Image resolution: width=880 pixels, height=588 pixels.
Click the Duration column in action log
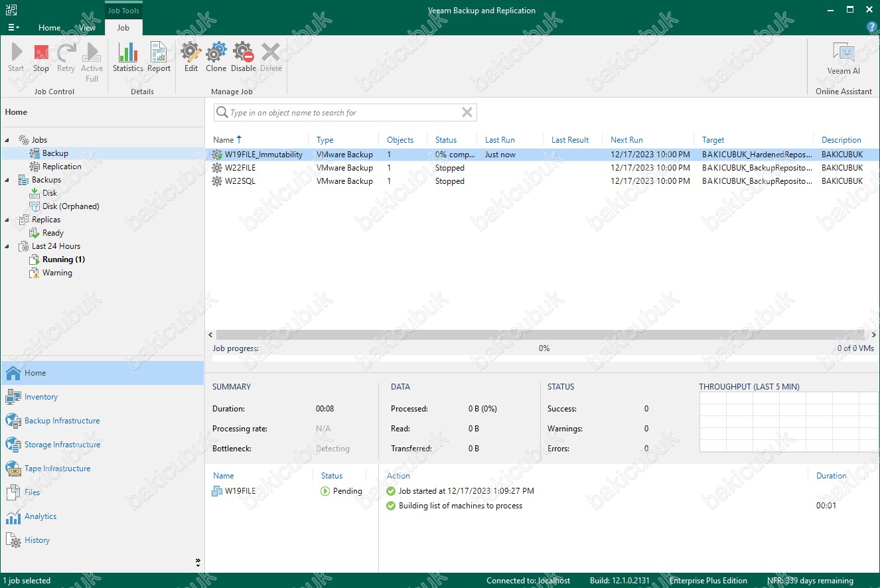(x=831, y=476)
